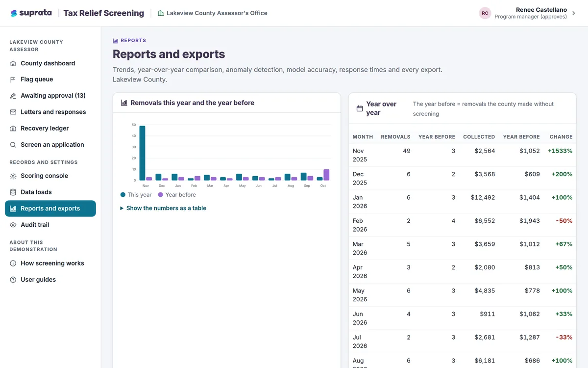
Task: Click the Renee Castellano name text
Action: point(541,10)
